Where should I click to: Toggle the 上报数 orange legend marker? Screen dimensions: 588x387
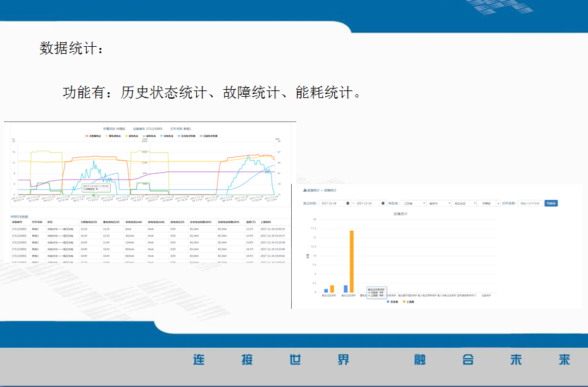[404, 302]
